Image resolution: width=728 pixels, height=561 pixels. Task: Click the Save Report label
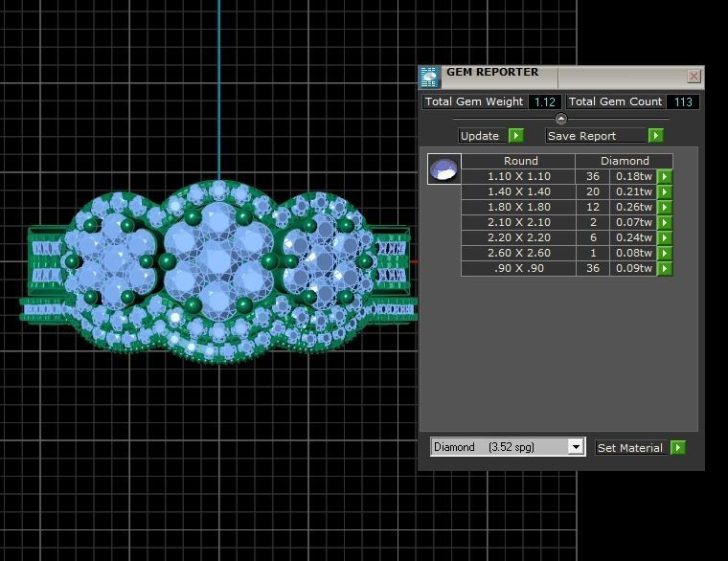pyautogui.click(x=581, y=136)
